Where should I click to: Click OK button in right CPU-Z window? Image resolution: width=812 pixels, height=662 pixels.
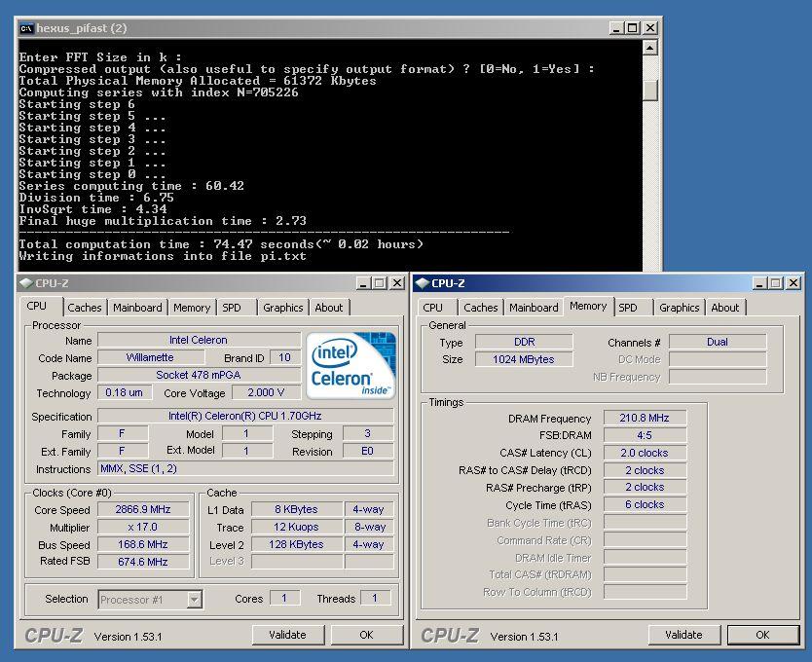762,635
